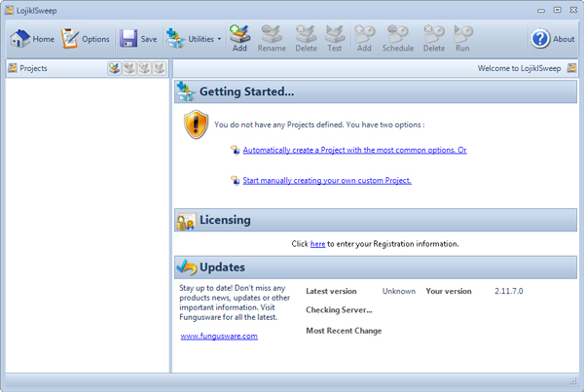The image size is (584, 392).
Task: Click the LojiklSweep title bar icon
Action: [x=9, y=10]
